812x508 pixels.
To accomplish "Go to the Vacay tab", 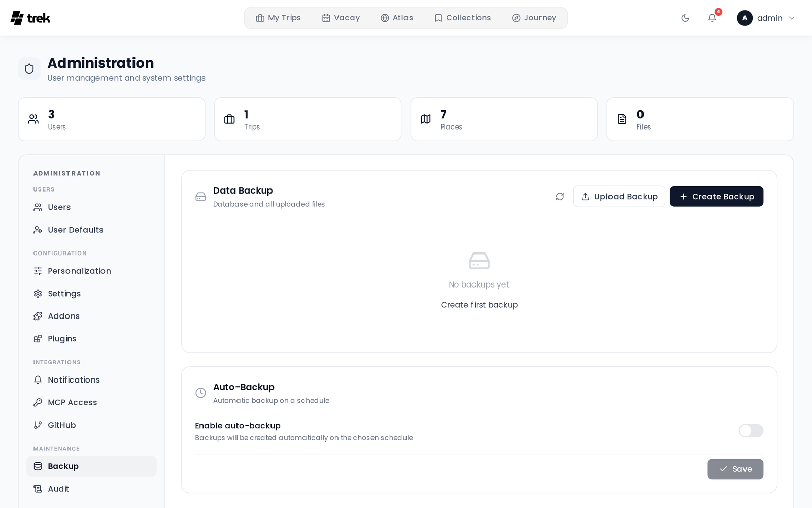I will pyautogui.click(x=341, y=18).
